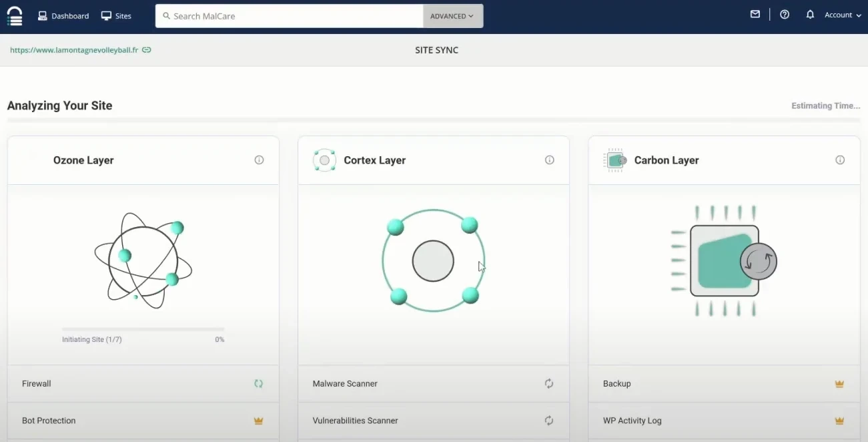The width and height of the screenshot is (868, 442).
Task: Click the crown icon beside Bot Protection
Action: [258, 421]
